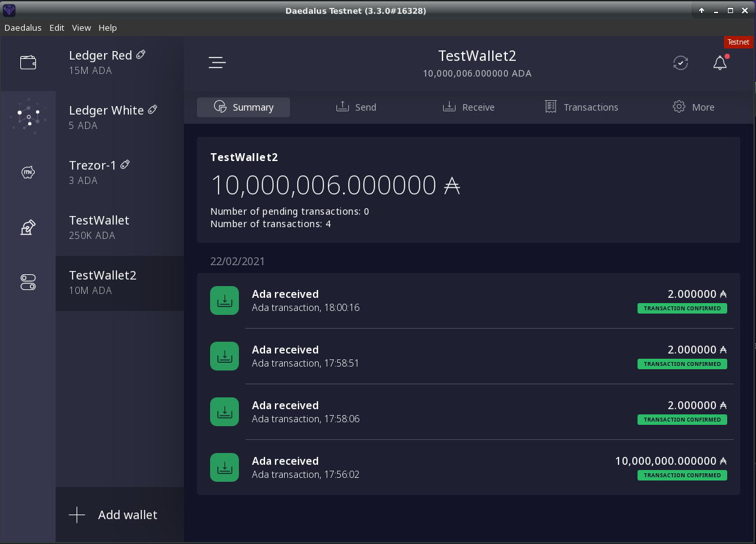Click the 17:58:06 transaction's confirmed badge

point(682,420)
